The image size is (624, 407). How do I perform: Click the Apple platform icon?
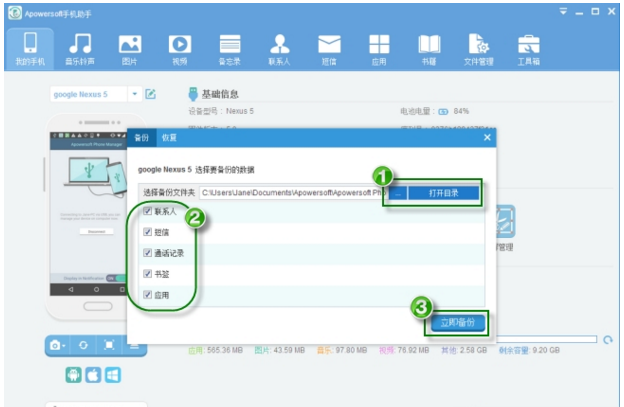93,375
